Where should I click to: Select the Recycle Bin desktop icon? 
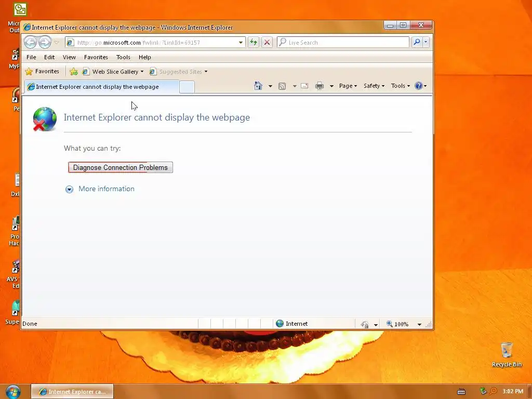[507, 355]
